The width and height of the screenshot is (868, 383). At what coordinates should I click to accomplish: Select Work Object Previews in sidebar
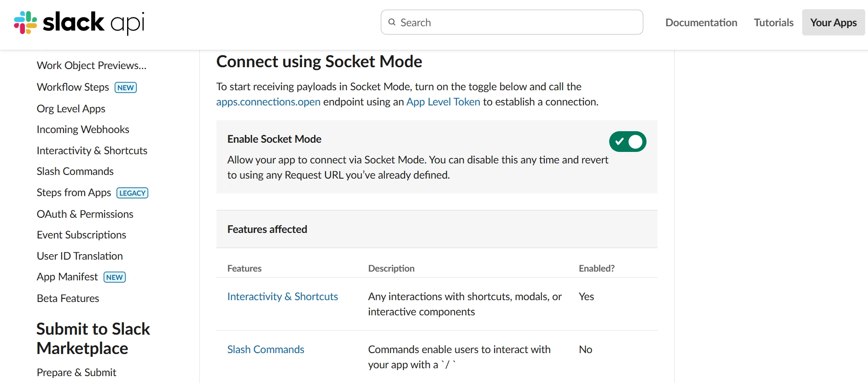click(x=92, y=65)
